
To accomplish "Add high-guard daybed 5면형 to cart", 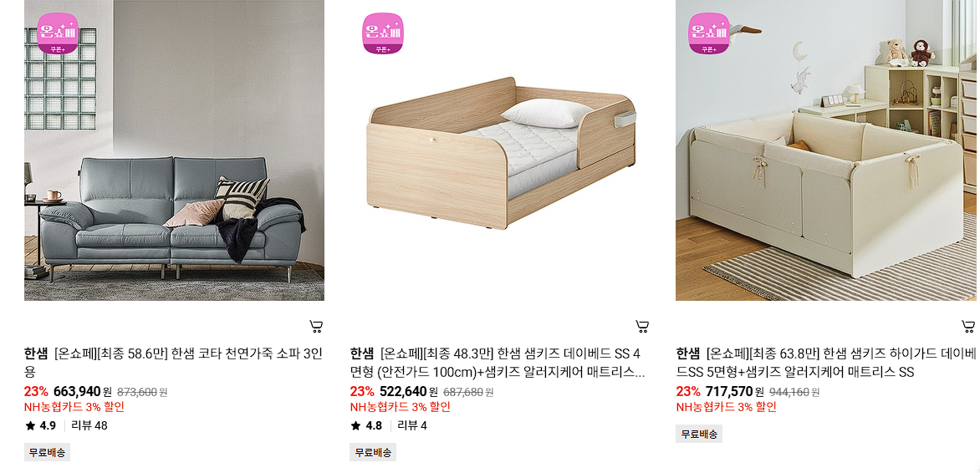I will [x=968, y=326].
